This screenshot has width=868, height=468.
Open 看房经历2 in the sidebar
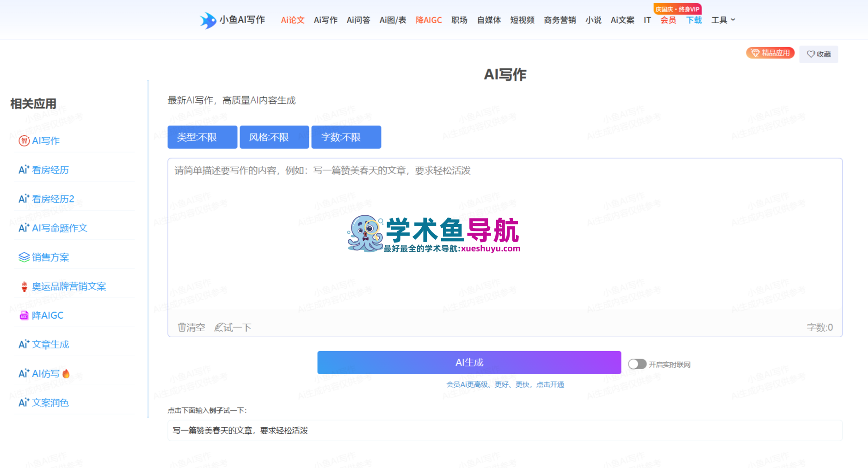(53, 199)
